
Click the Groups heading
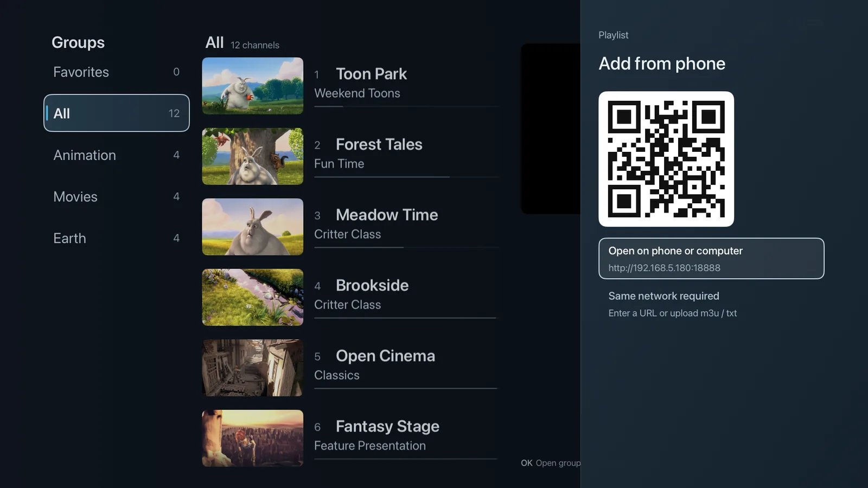click(78, 42)
